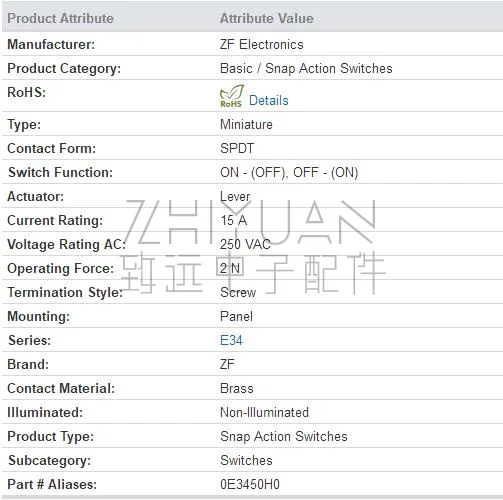Select the ZF Electronics manufacturer value
This screenshot has height=500, width=503.
point(262,44)
